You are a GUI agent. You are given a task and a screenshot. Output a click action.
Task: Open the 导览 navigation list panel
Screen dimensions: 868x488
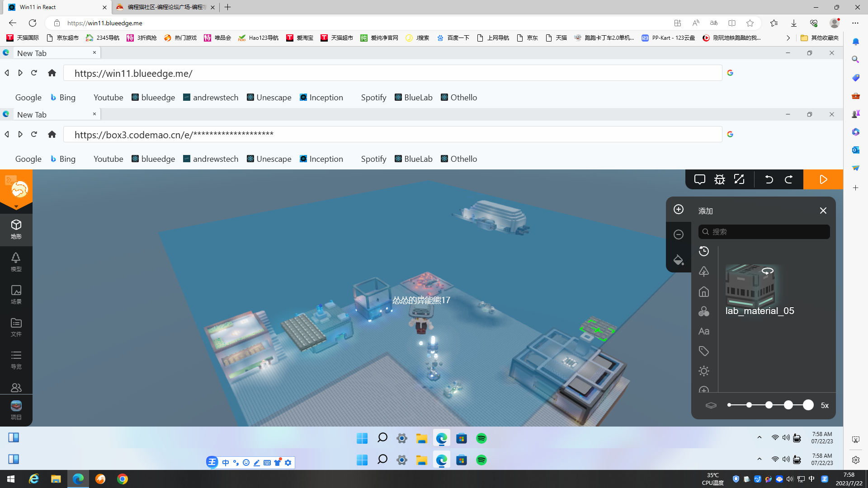click(x=16, y=360)
